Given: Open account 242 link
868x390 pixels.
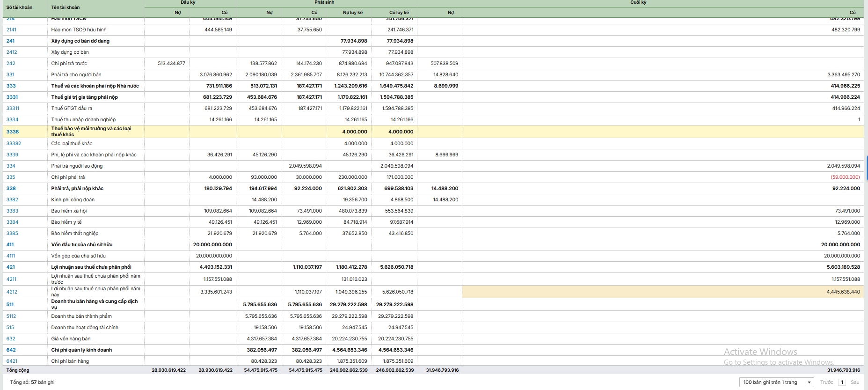Looking at the screenshot, I should (x=11, y=64).
